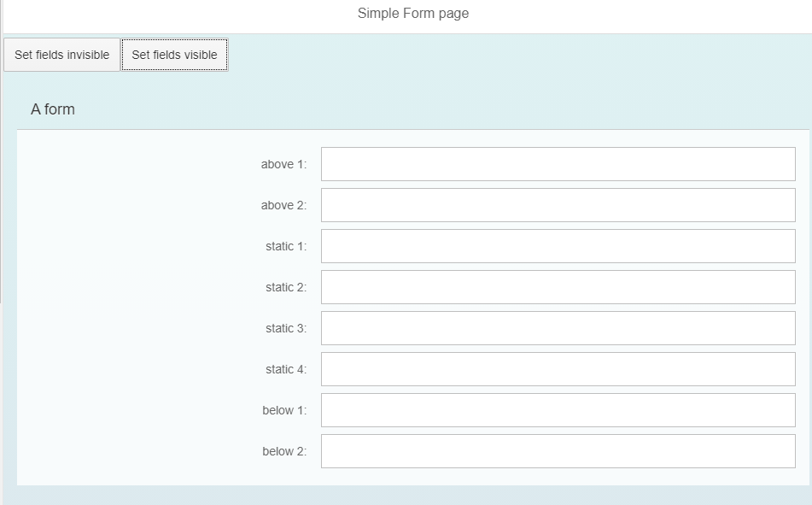Click inside the 'above 2' input field

(557, 204)
